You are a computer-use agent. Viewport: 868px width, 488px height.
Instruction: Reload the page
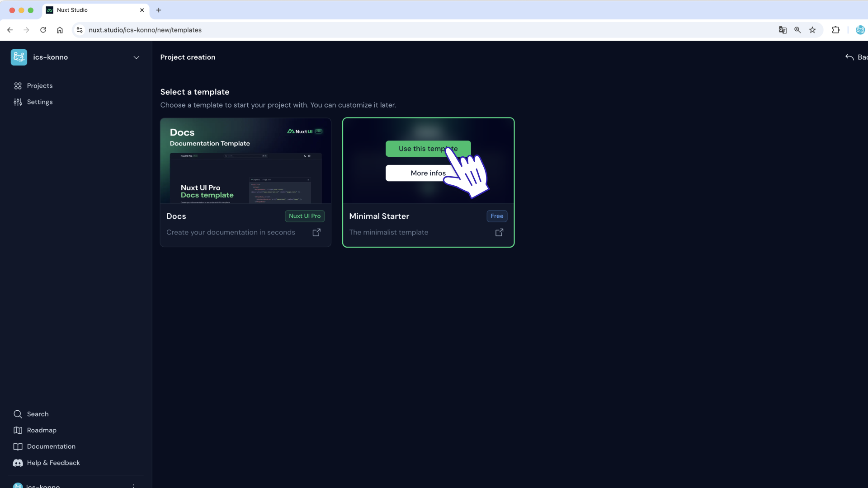43,30
